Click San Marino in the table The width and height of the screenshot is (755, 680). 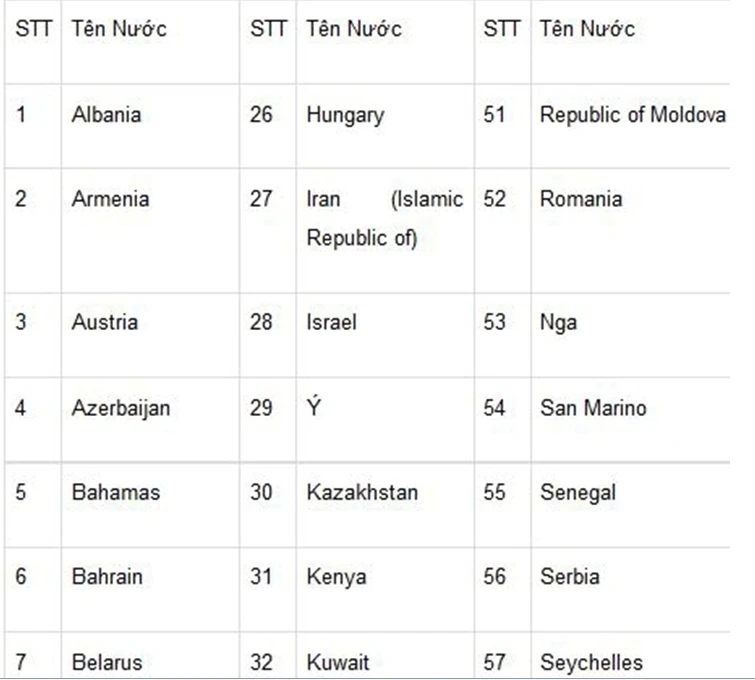[593, 408]
